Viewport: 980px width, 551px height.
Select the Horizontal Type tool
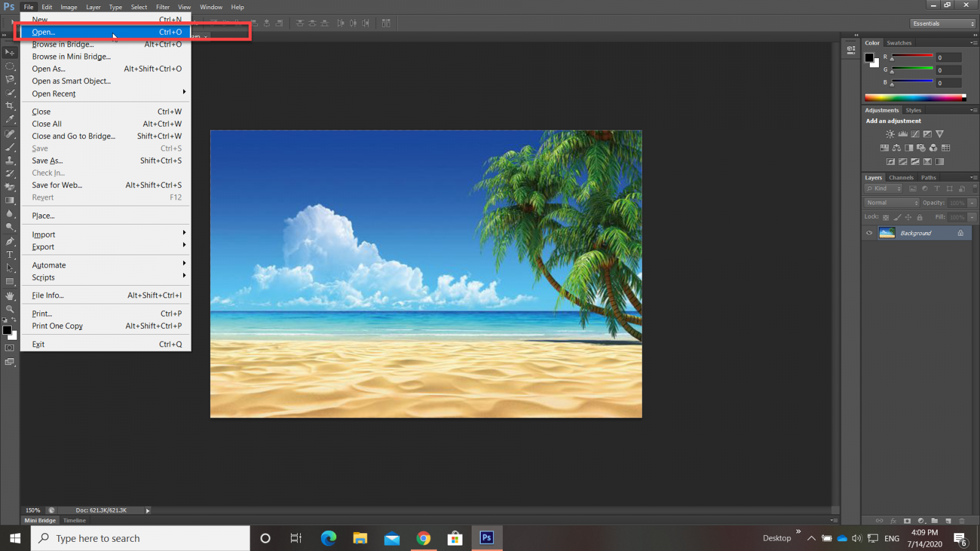point(10,255)
